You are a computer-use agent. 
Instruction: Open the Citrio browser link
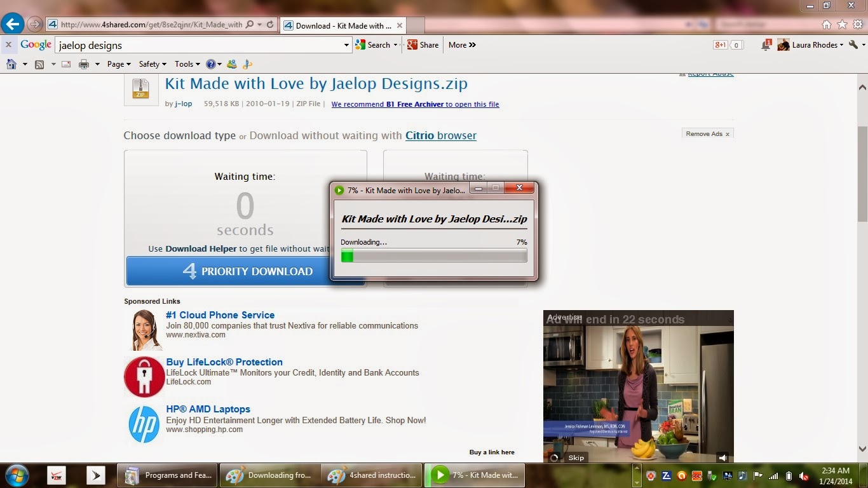(x=440, y=135)
